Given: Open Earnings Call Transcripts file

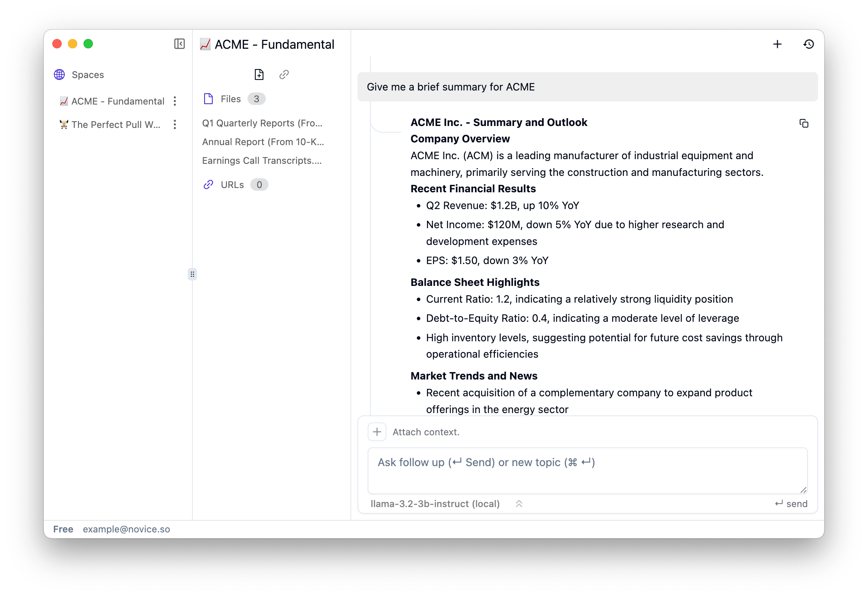Looking at the screenshot, I should tap(262, 161).
